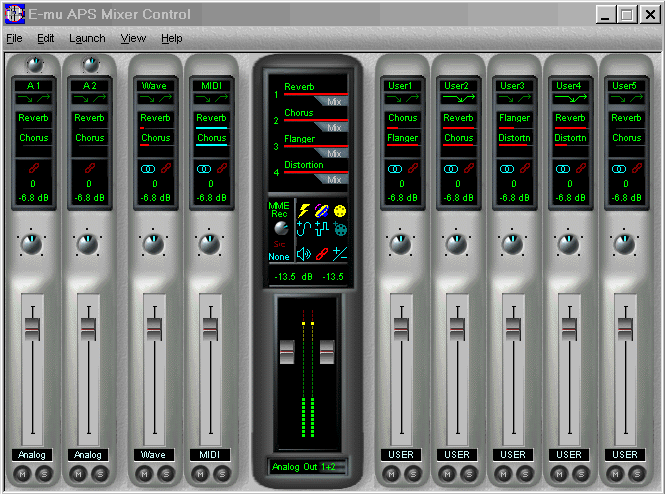This screenshot has width=665, height=494.
Task: Click the Analog label under A 1 strip
Action: 32,455
